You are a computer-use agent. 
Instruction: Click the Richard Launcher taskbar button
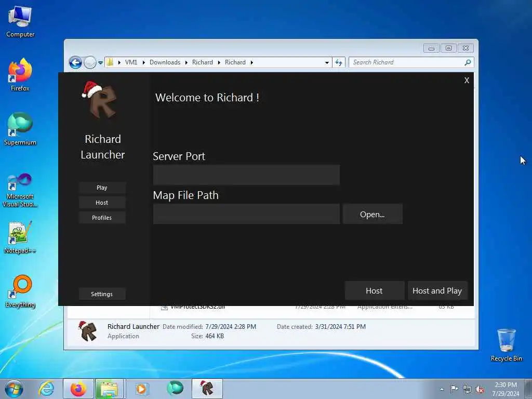(x=207, y=389)
